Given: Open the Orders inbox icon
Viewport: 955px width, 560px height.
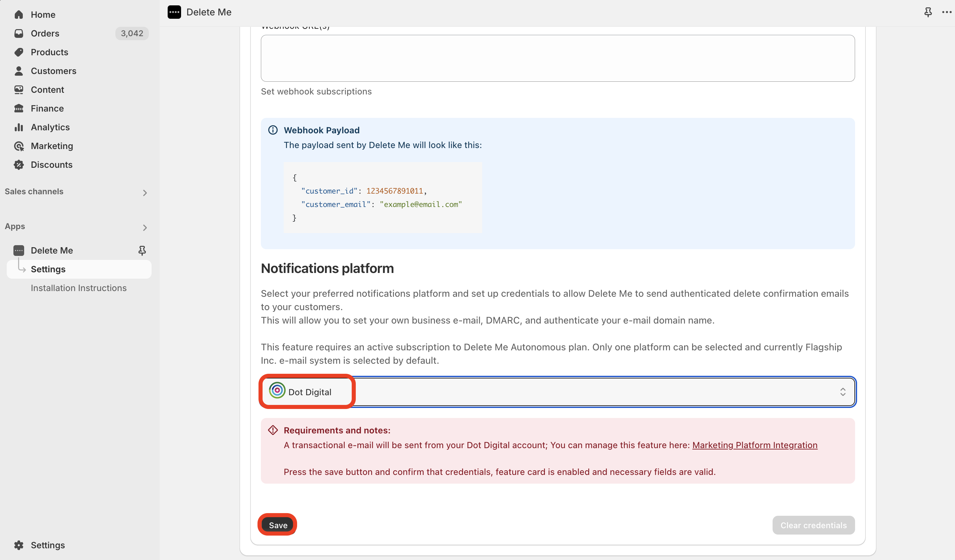Looking at the screenshot, I should tap(18, 33).
